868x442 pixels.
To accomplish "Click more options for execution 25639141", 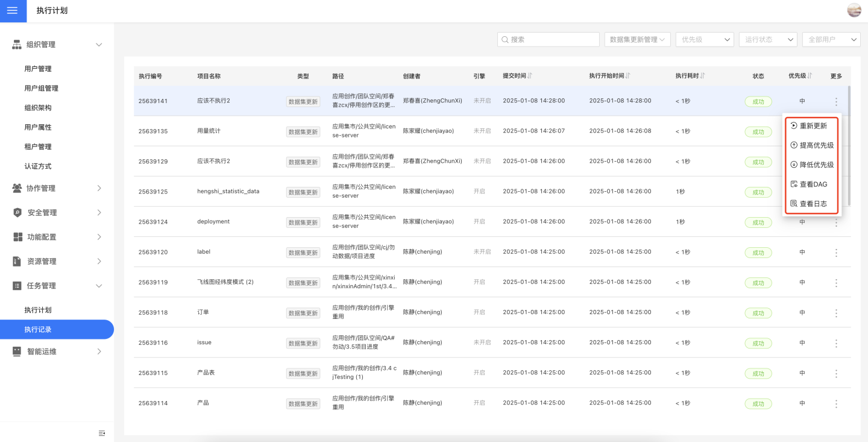I will click(836, 101).
